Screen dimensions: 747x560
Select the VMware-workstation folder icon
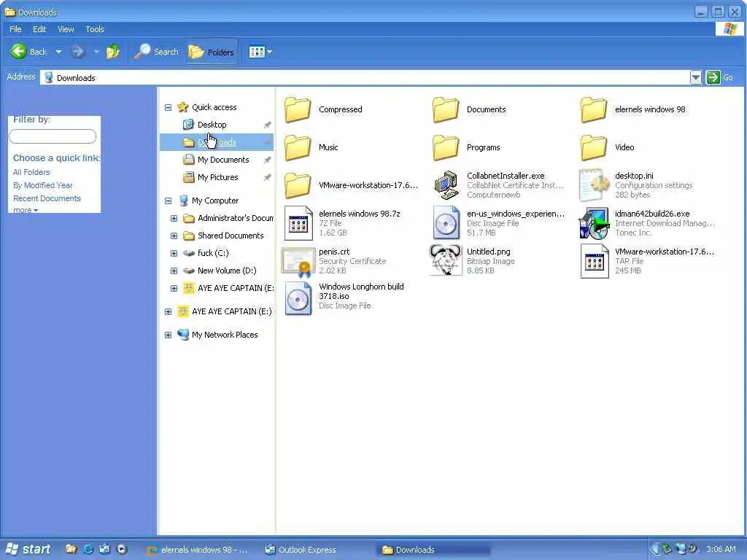pos(298,185)
